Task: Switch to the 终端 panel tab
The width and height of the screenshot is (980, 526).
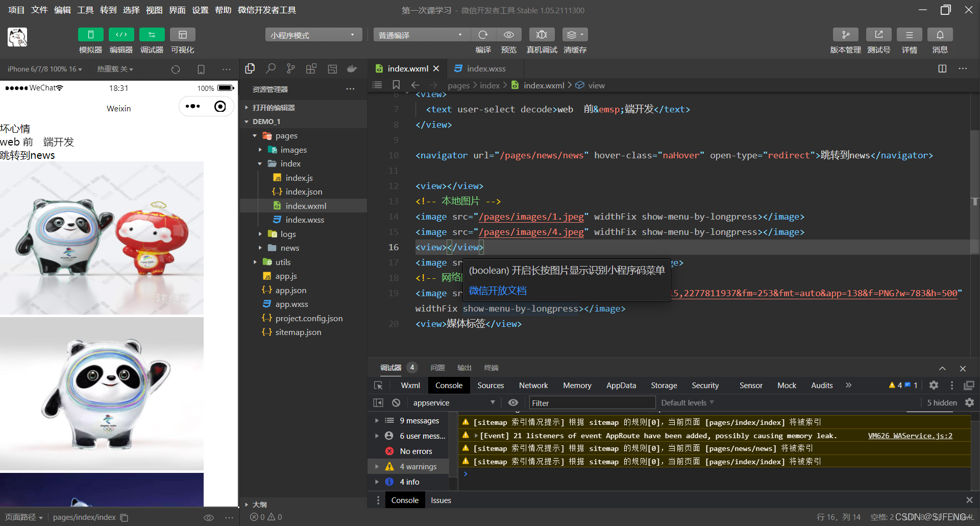Action: (x=491, y=368)
